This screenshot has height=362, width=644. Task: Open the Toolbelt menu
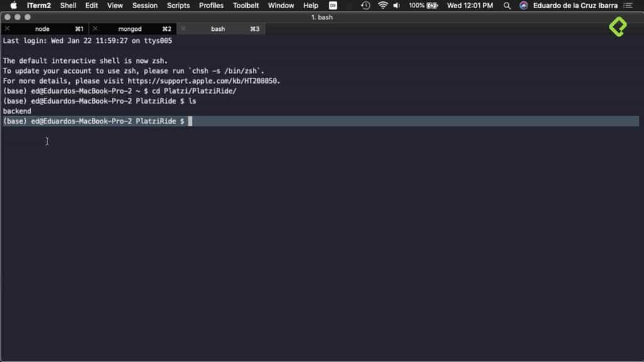click(x=245, y=6)
